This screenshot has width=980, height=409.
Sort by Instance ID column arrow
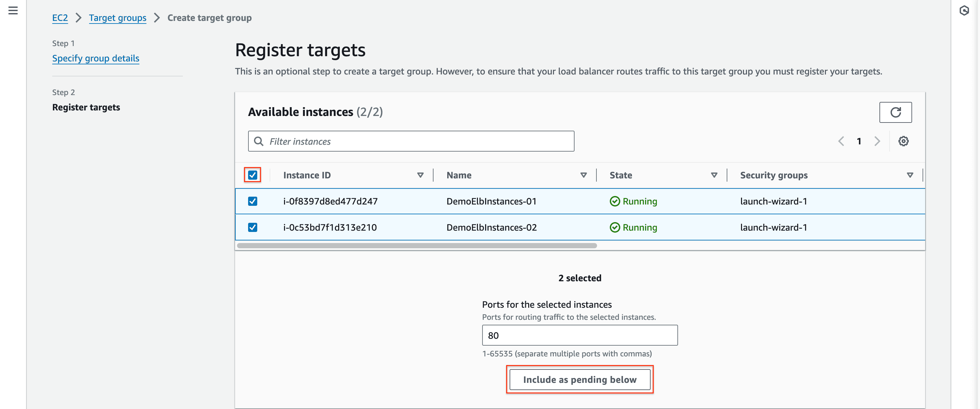tap(420, 175)
